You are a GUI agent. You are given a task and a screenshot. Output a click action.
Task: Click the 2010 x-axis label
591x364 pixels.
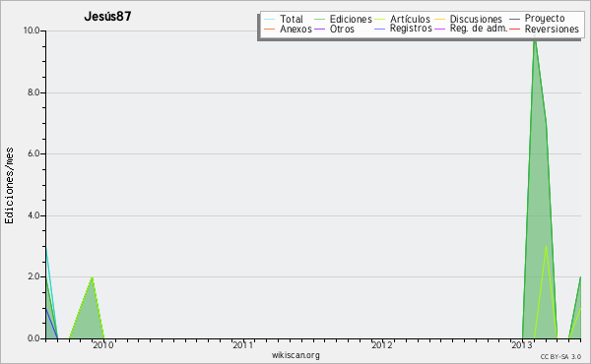click(x=102, y=345)
